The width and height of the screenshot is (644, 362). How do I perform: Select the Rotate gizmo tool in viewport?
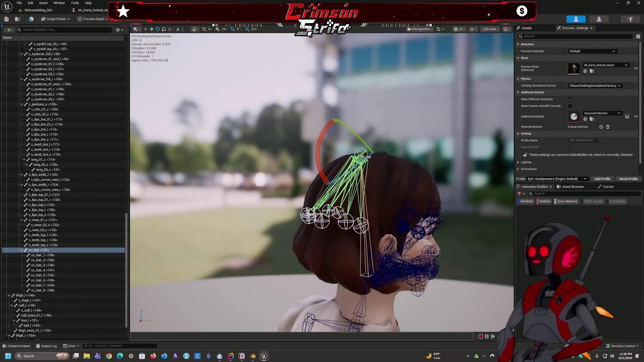point(157,29)
